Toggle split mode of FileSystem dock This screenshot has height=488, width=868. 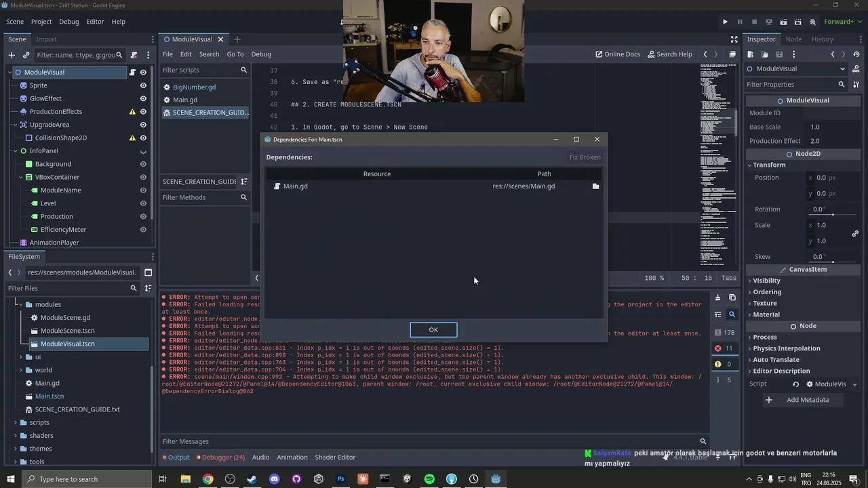tap(148, 272)
